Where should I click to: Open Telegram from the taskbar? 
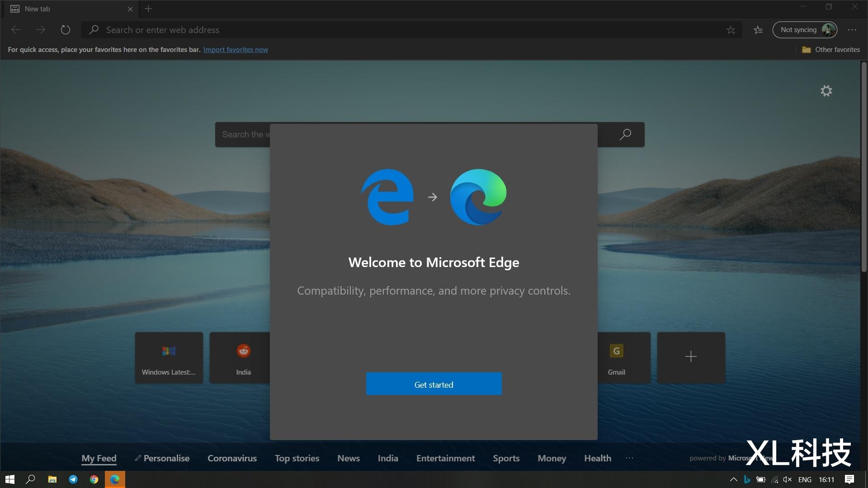73,479
